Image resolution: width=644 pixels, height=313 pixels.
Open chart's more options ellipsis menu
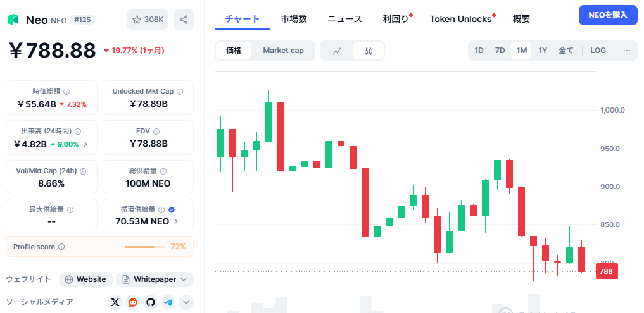coord(627,51)
